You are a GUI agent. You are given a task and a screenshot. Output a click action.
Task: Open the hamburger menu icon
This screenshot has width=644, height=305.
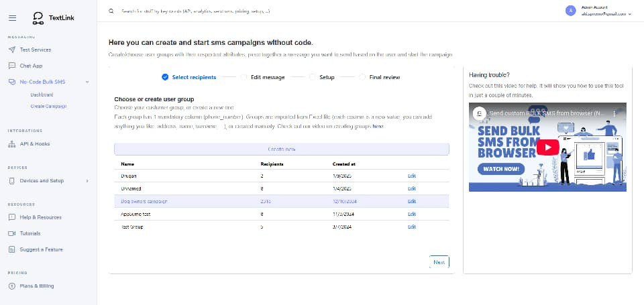(12, 17)
